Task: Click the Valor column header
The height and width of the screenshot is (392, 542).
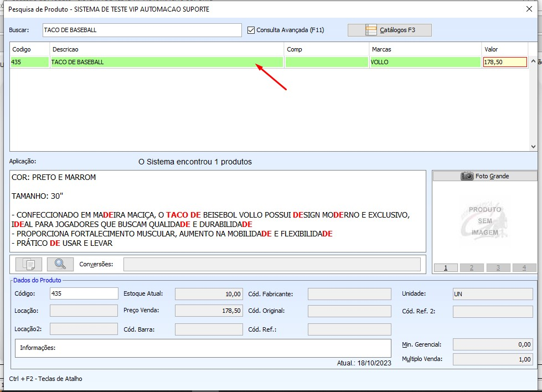Action: [x=505, y=49]
